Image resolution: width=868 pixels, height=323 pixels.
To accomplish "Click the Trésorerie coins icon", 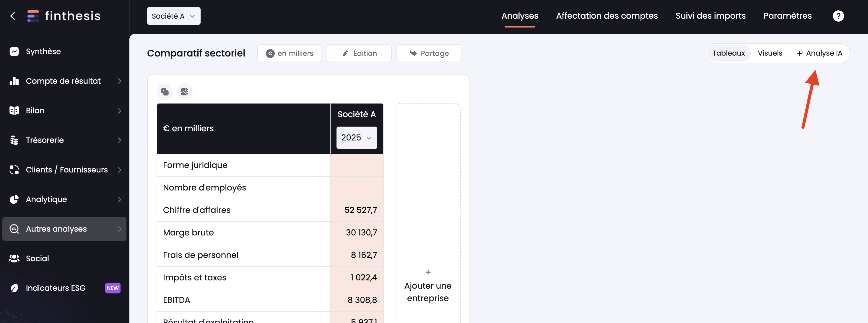I will (14, 140).
